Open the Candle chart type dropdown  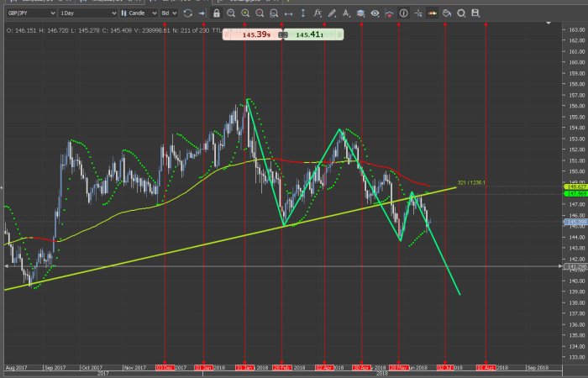139,13
